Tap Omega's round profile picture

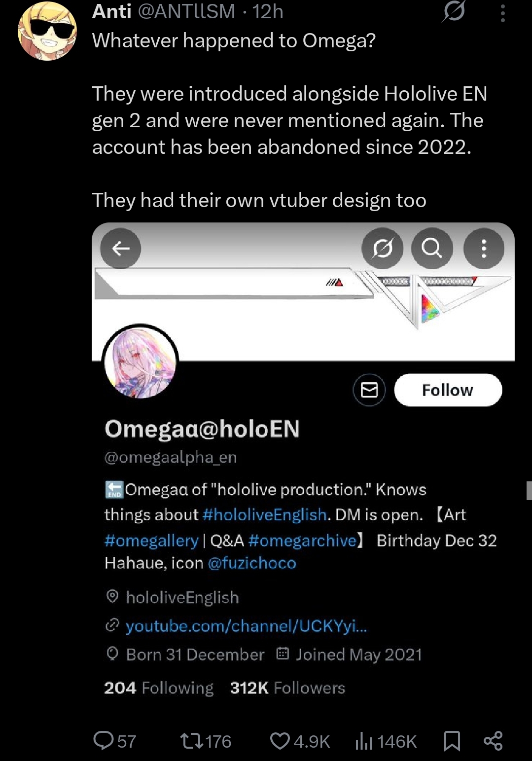(141, 363)
